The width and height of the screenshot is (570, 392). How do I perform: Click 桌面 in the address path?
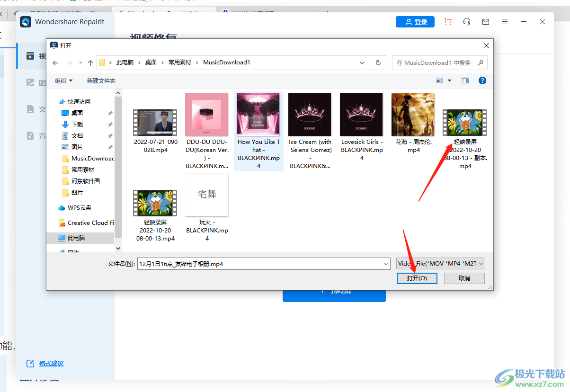click(151, 62)
